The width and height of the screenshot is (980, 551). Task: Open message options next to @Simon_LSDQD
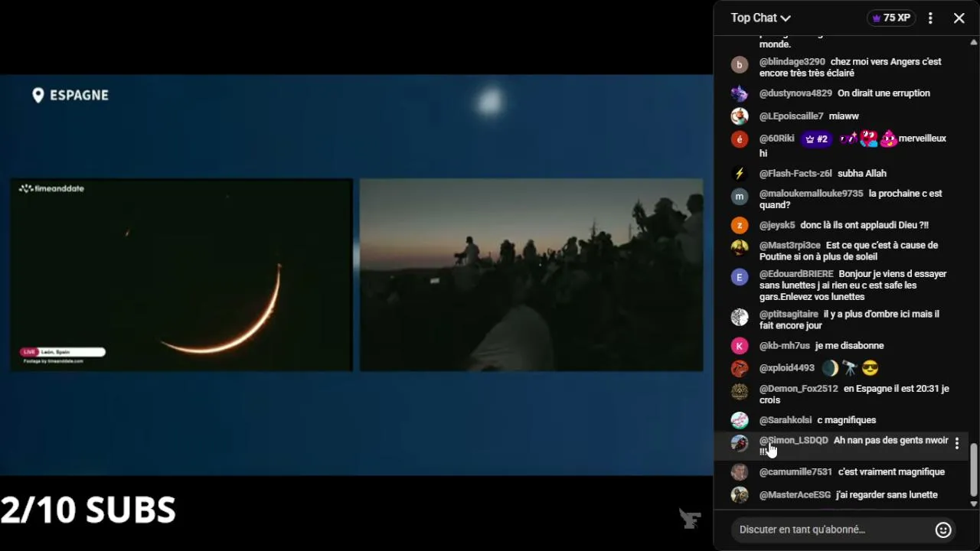tap(956, 444)
